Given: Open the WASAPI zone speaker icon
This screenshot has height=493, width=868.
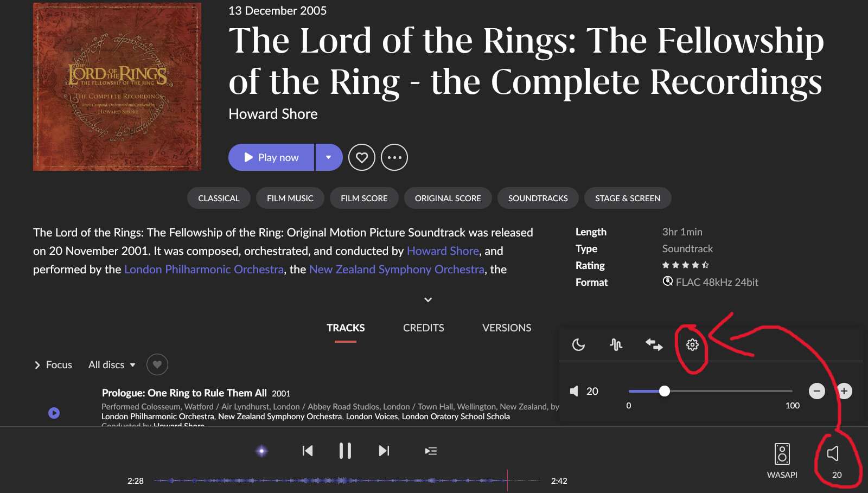Looking at the screenshot, I should (x=782, y=454).
